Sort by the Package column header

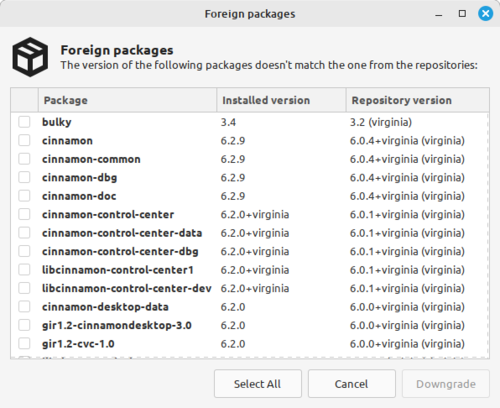(127, 100)
